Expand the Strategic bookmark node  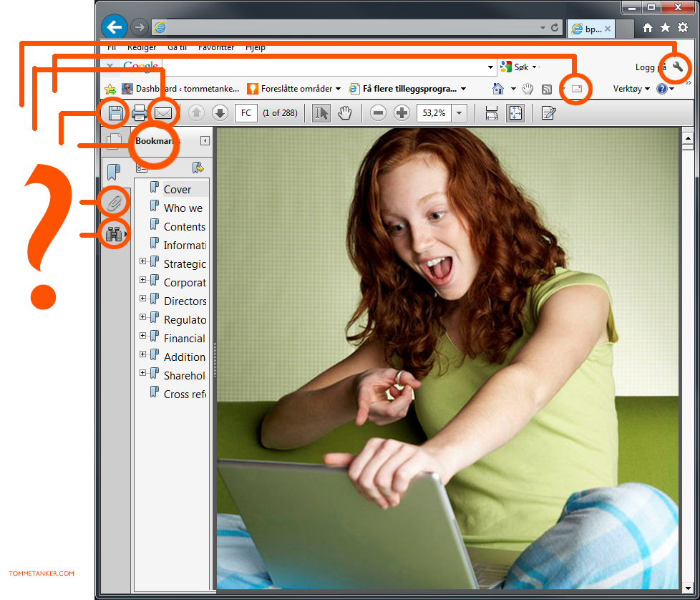(x=143, y=261)
